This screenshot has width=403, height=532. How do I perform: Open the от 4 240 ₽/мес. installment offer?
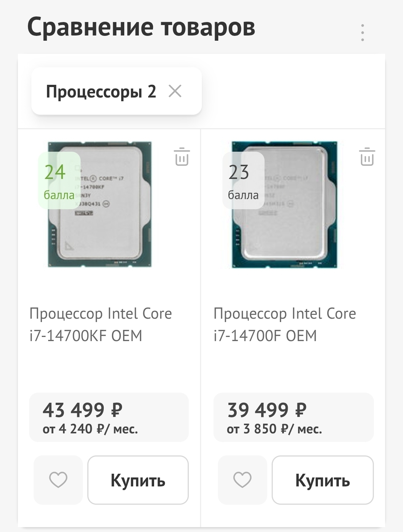point(90,429)
